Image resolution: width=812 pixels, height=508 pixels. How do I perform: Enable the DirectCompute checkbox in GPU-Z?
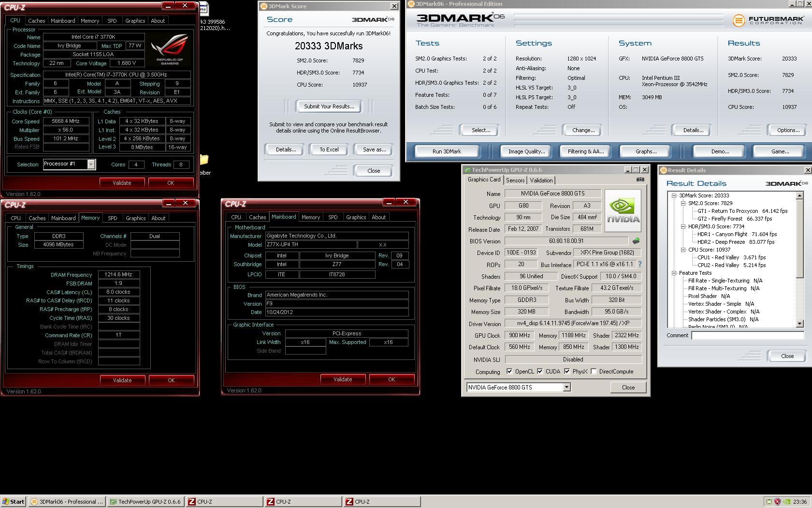point(594,372)
